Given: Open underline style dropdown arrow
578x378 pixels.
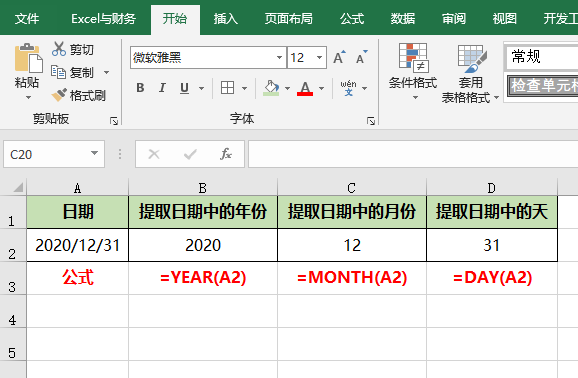Looking at the screenshot, I should (201, 89).
